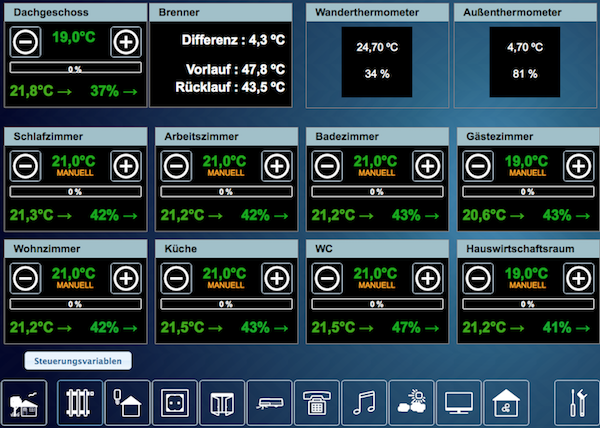Raise Gästezimmer temperature via plus icon

click(579, 166)
